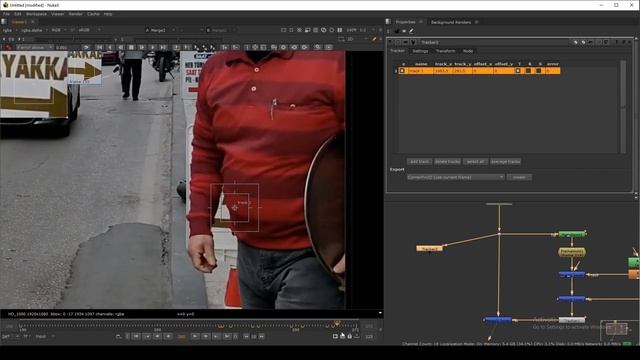Click the track to end icon in tracker toolbar
The height and width of the screenshot is (360, 640).
pos(163,47)
